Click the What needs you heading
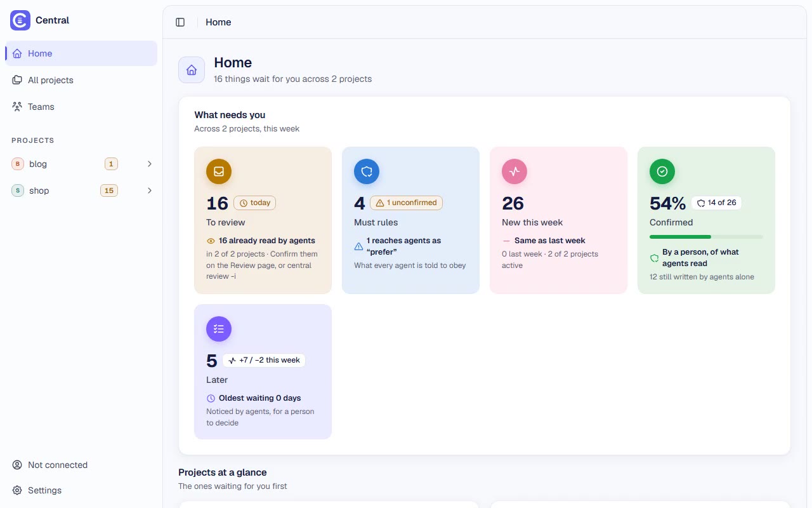The width and height of the screenshot is (812, 508). (x=230, y=115)
